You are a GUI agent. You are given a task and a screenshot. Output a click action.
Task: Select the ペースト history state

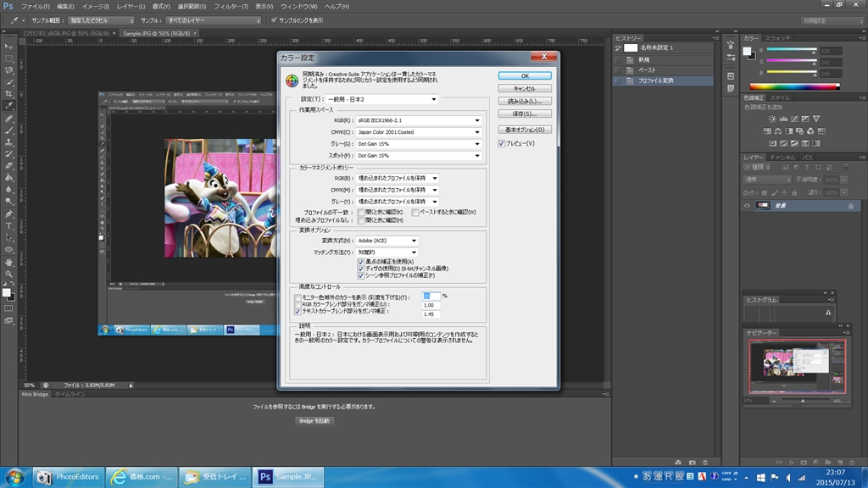[x=648, y=69]
